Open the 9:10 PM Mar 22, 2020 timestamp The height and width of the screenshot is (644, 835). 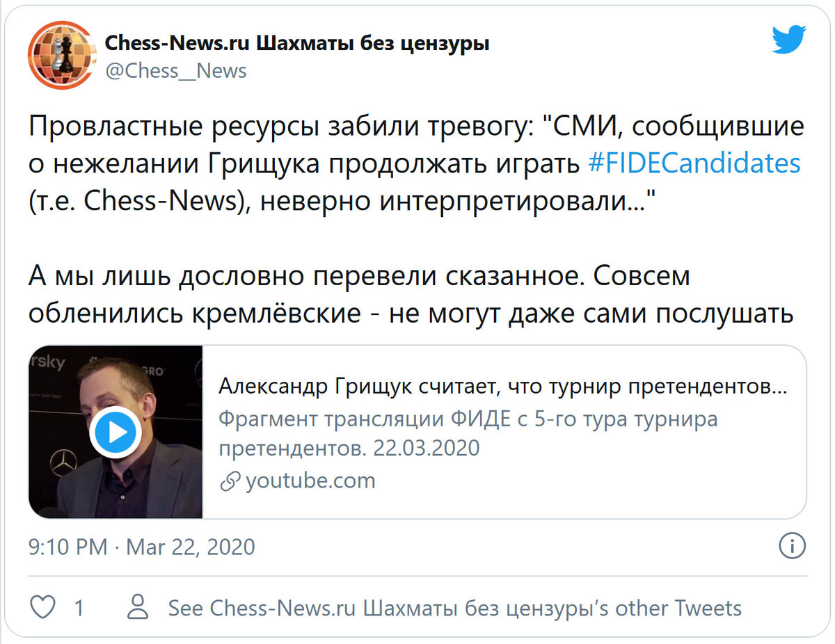pos(142,547)
